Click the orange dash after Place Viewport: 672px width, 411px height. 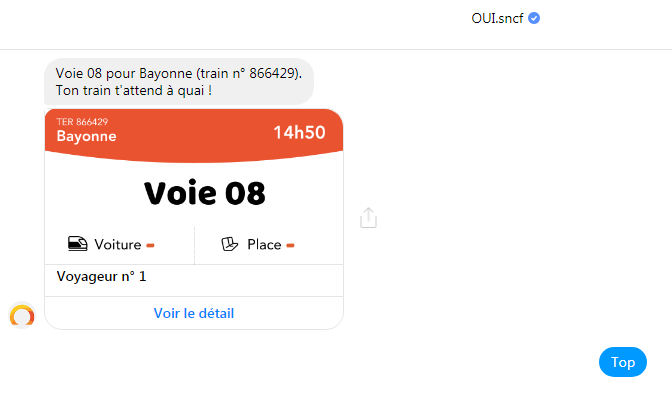290,246
